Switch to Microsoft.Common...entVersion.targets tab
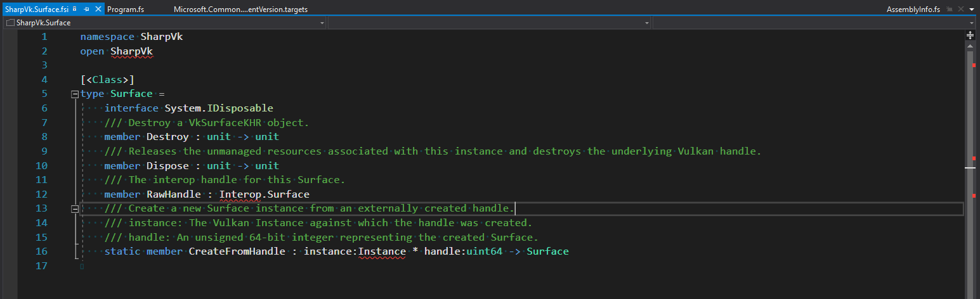The width and height of the screenshot is (980, 299). [x=240, y=10]
